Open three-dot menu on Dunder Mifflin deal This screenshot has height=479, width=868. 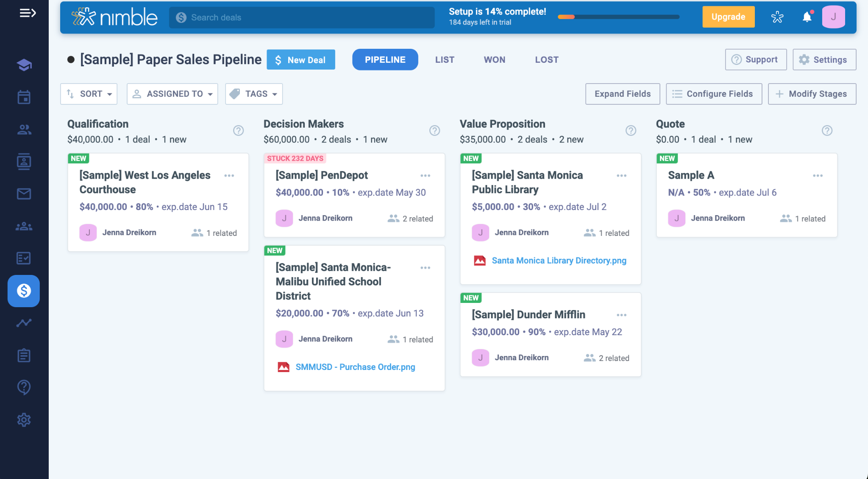click(x=621, y=315)
